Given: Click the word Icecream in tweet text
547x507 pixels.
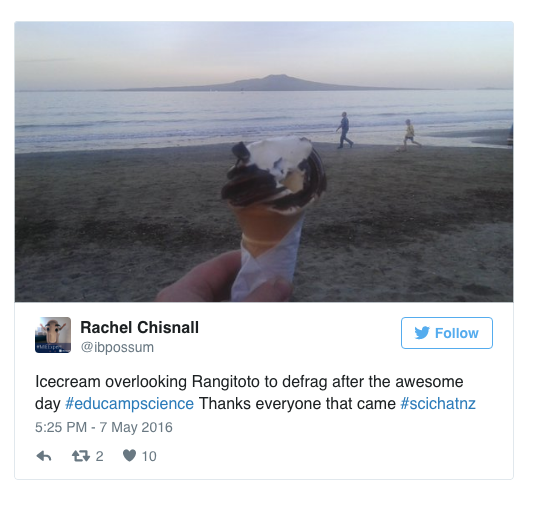Looking at the screenshot, I should (68, 382).
